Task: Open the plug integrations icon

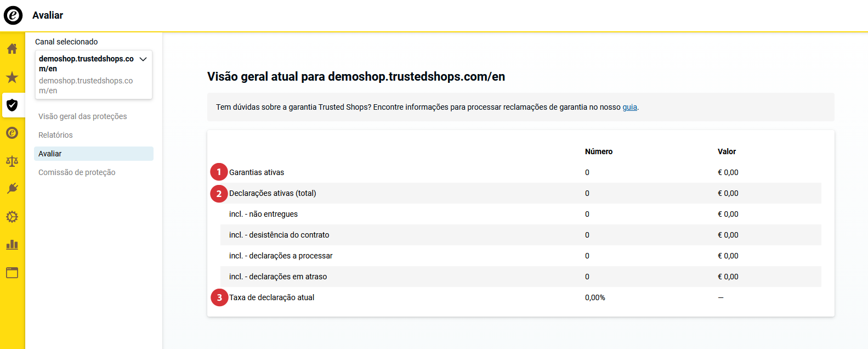Action: click(12, 189)
